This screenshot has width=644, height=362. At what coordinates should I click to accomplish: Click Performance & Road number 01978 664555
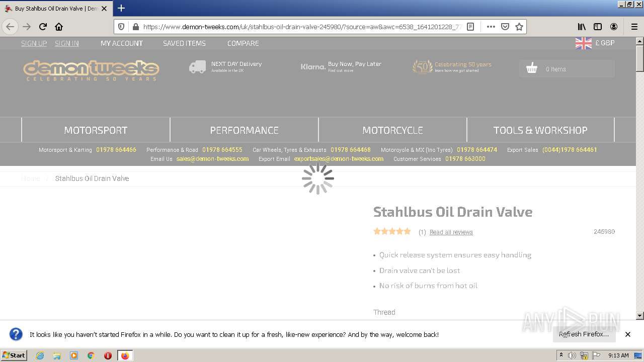[x=222, y=150]
